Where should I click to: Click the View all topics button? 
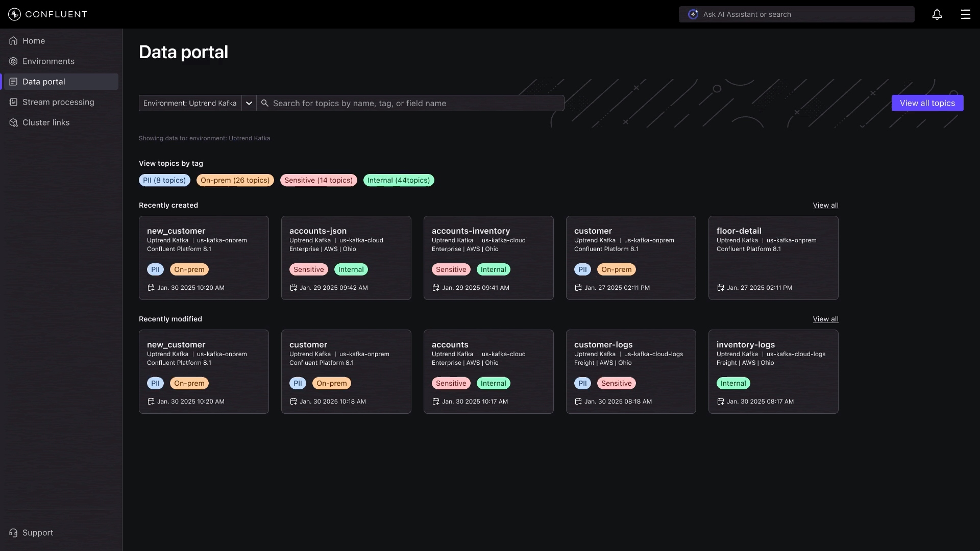coord(927,103)
